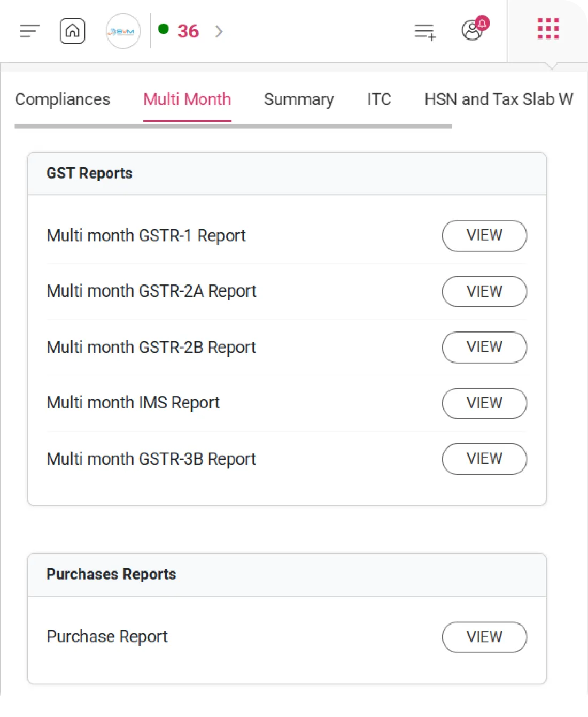View the Multi month GSTR-1 Report
The image size is (588, 717).
(x=484, y=235)
